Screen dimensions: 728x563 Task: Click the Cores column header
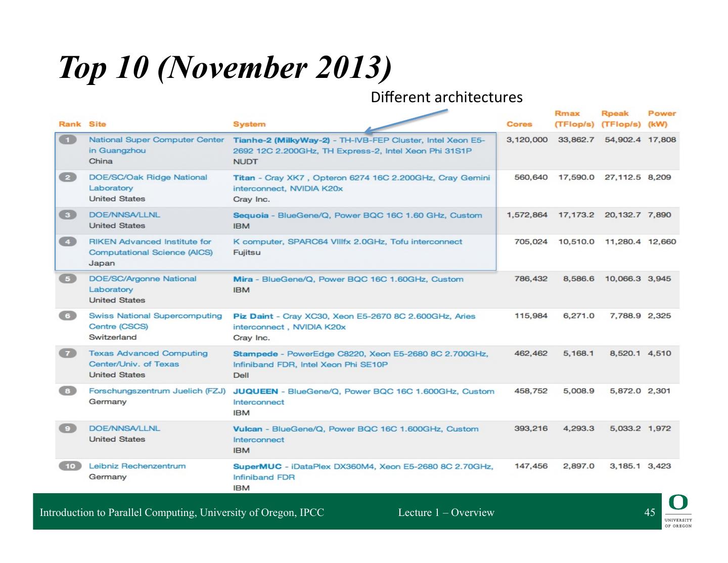519,124
